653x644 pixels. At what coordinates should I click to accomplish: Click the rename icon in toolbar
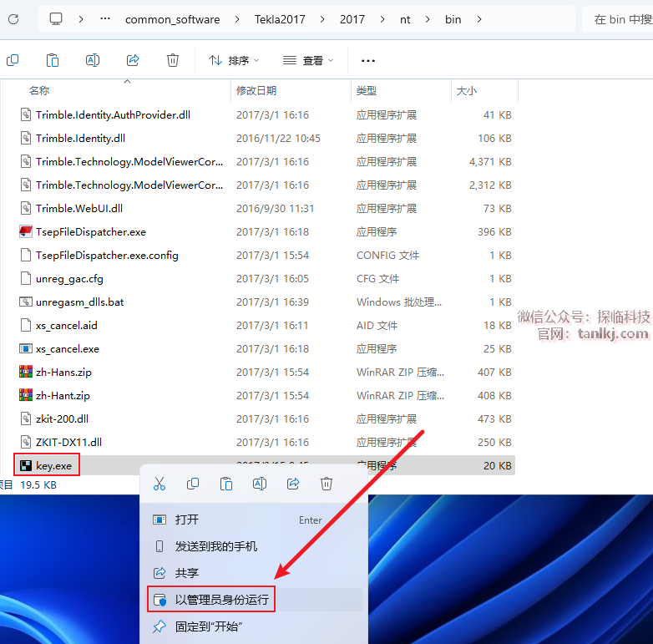point(93,60)
